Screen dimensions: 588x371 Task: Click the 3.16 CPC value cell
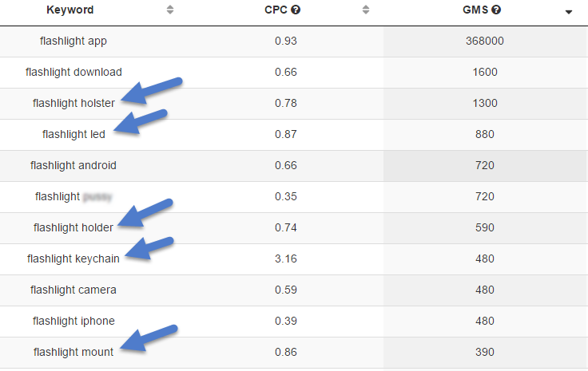(x=286, y=259)
